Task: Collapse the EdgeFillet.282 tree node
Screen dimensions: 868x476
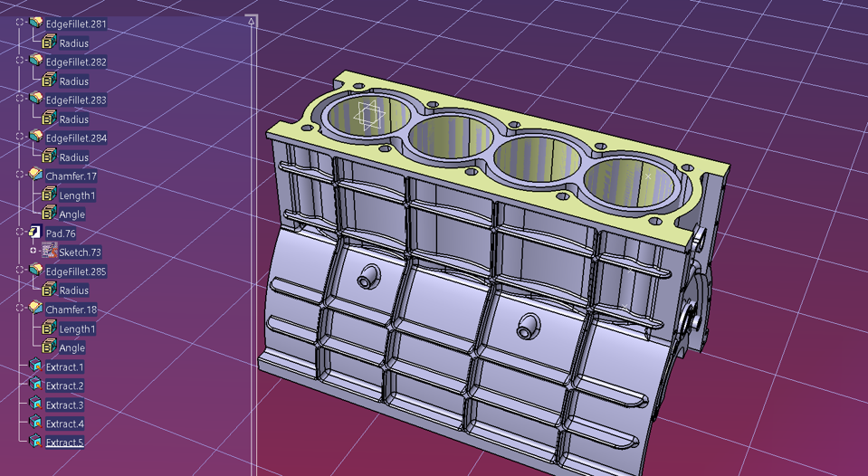Action: pyautogui.click(x=20, y=62)
